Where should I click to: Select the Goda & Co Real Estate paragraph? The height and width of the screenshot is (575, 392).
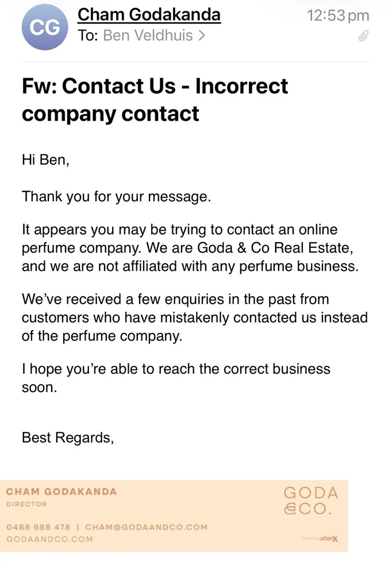click(x=190, y=248)
